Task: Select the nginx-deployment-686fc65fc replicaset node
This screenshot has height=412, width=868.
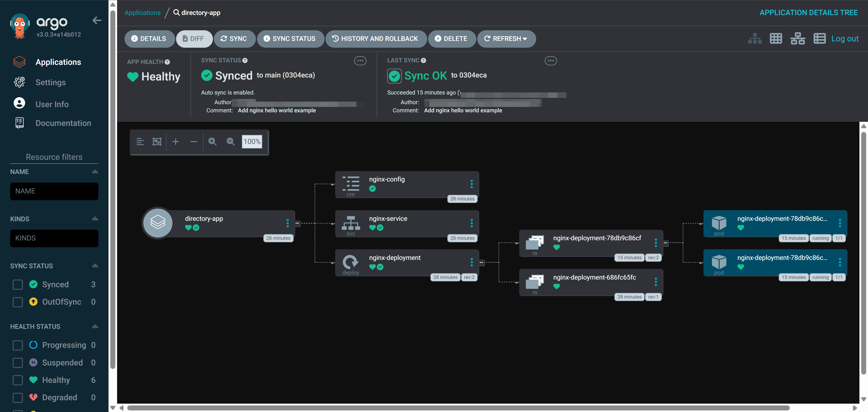Action: point(591,282)
